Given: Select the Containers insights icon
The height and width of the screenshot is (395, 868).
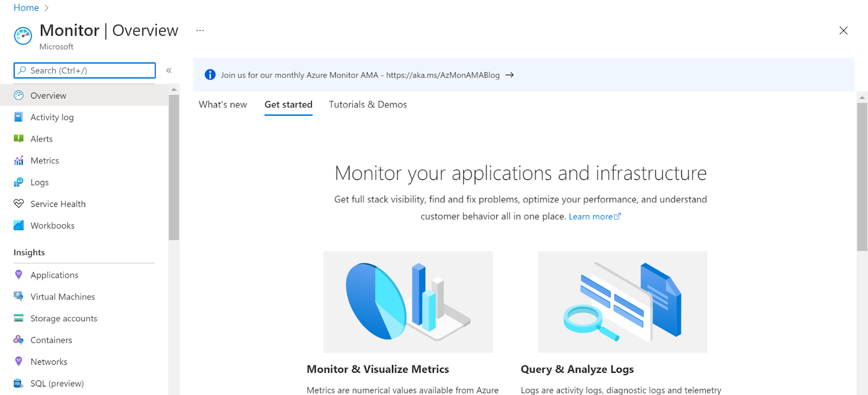Looking at the screenshot, I should 18,340.
